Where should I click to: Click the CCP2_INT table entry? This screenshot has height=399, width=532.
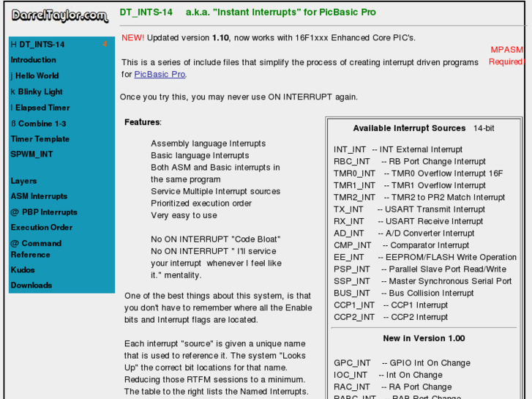(391, 317)
